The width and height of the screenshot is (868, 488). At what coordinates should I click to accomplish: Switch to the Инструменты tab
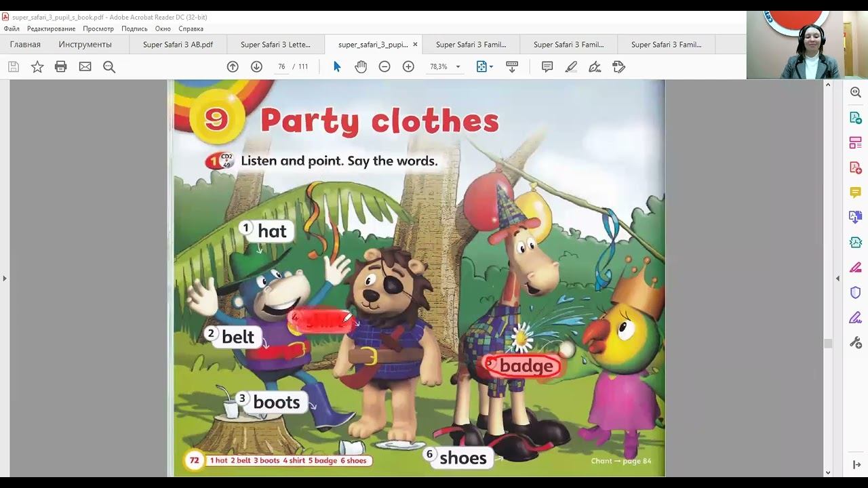coord(85,44)
